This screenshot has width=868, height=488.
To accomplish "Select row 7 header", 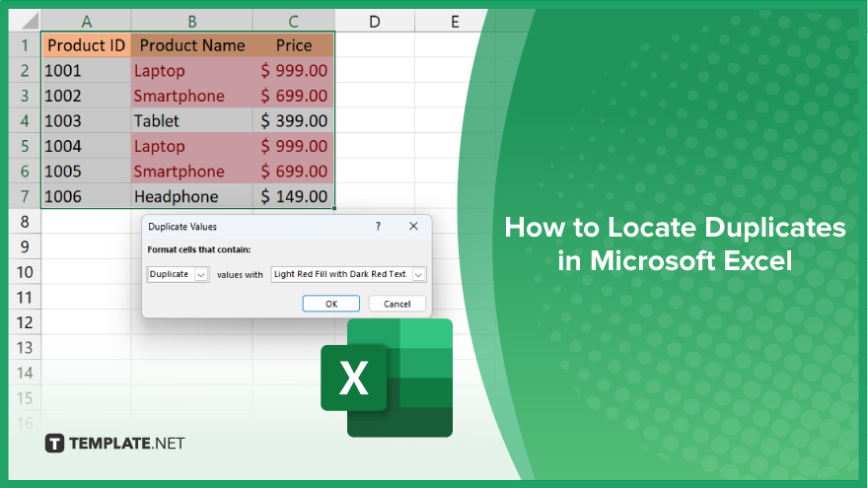I will 25,196.
